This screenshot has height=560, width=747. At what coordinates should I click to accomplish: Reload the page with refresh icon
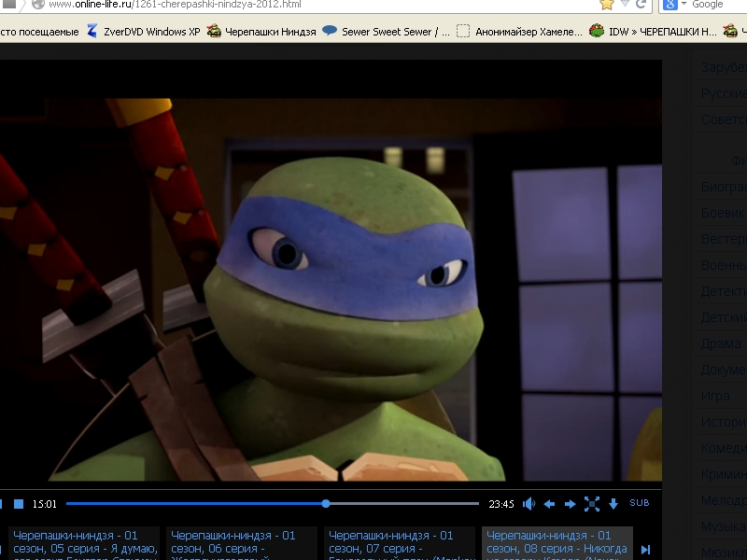click(641, 5)
